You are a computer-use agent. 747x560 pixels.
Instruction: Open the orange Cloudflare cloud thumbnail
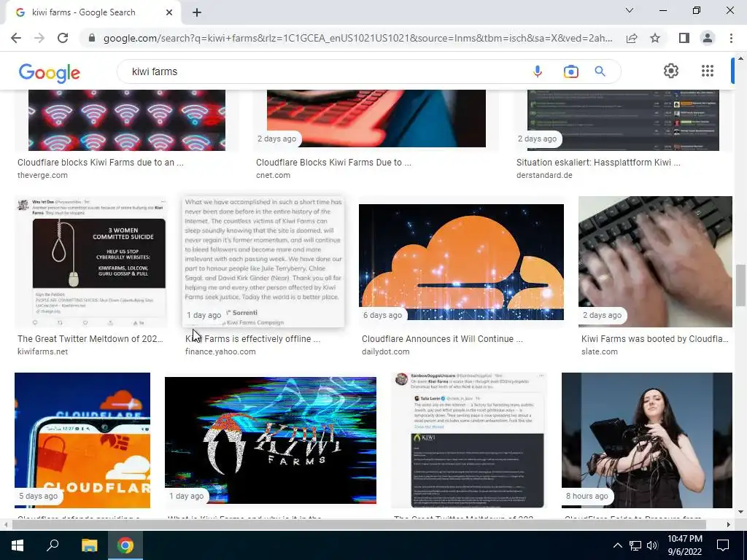461,262
